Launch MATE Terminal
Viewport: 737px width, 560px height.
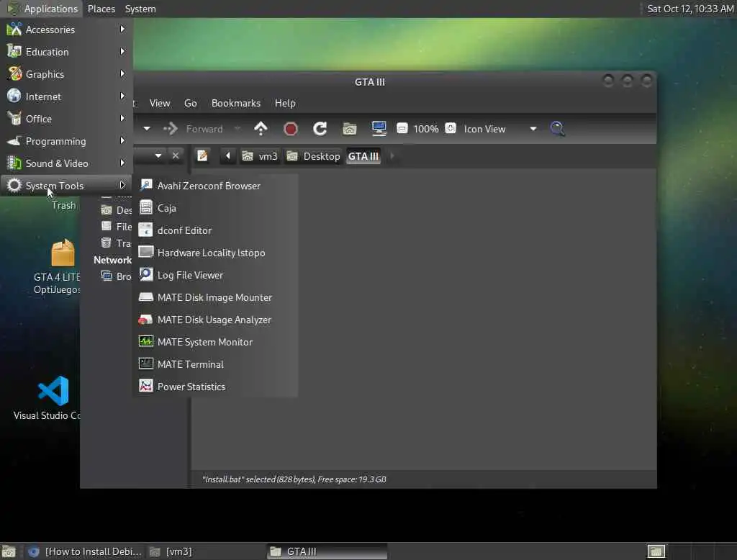[216, 364]
